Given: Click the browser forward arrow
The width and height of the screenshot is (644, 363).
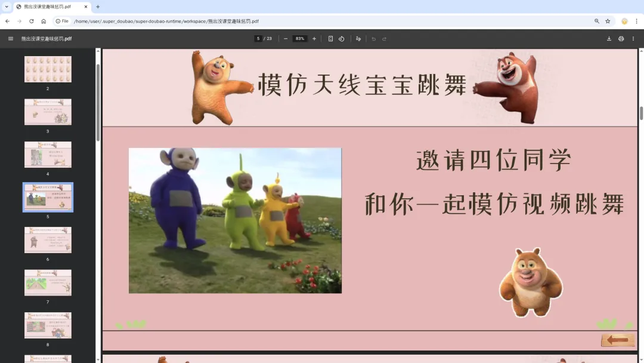Looking at the screenshot, I should tap(19, 21).
